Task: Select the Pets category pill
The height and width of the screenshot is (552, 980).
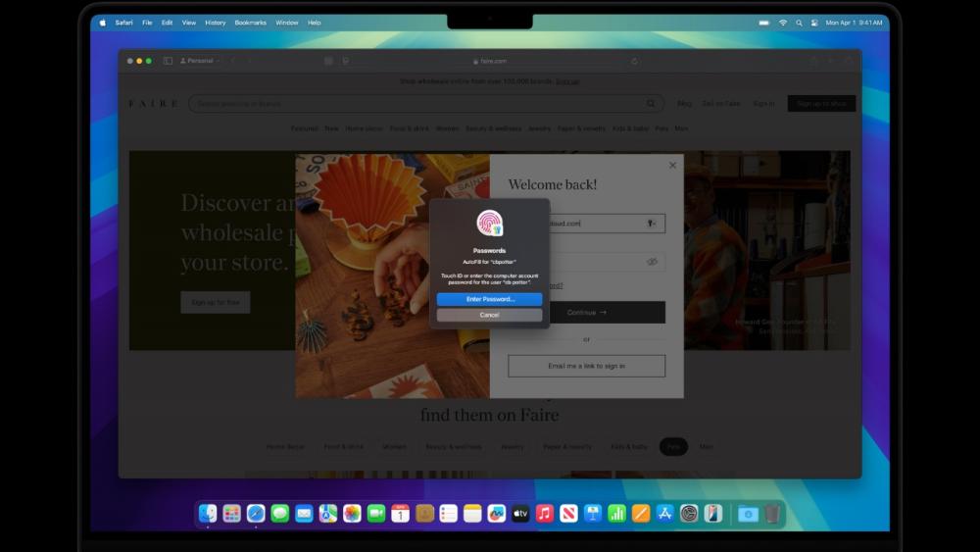Action: [673, 447]
